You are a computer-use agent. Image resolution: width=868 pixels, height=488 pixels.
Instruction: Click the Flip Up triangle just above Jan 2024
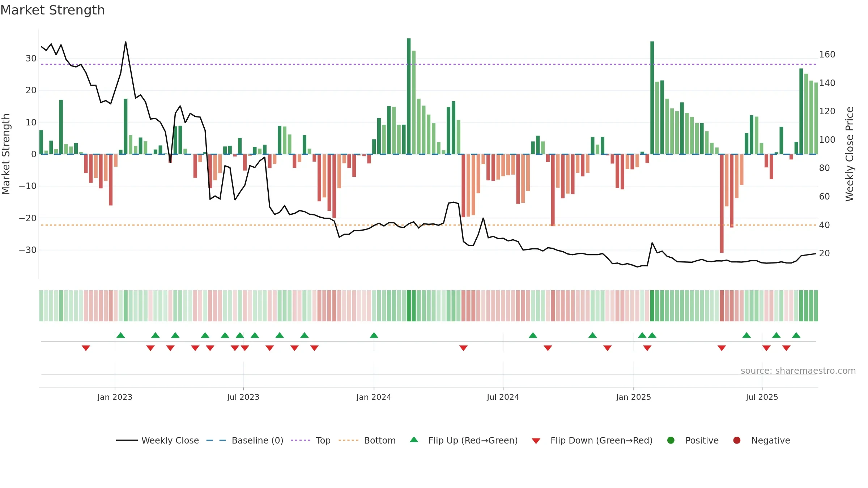click(374, 335)
